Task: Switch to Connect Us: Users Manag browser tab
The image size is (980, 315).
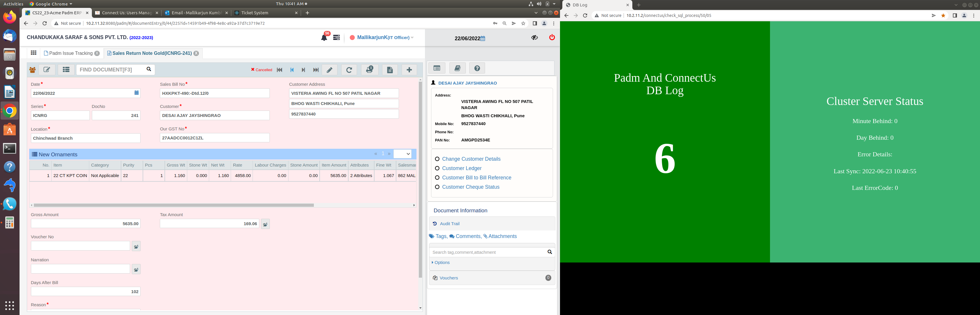Action: coord(127,13)
